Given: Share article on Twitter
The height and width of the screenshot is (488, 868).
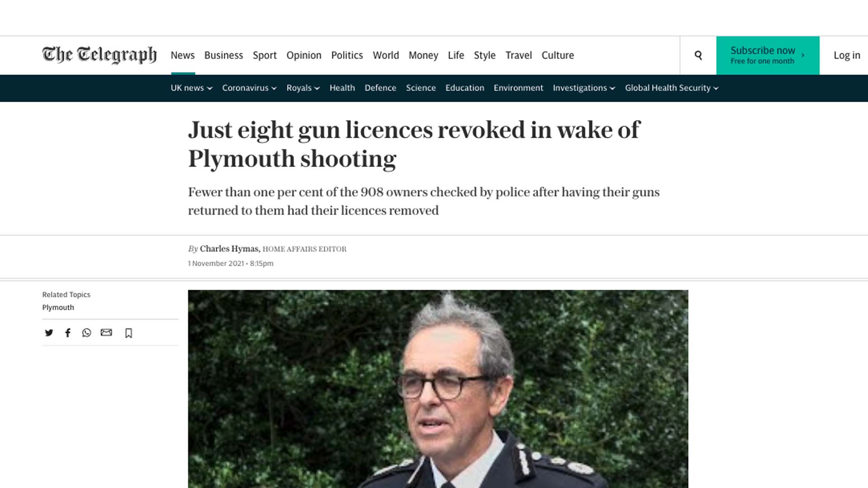Looking at the screenshot, I should 49,333.
